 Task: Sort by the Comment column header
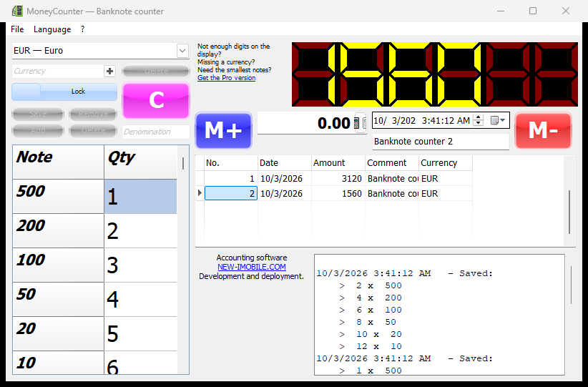point(392,163)
